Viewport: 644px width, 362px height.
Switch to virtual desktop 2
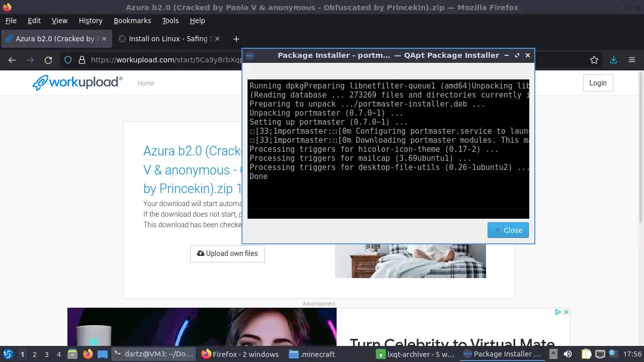click(x=34, y=354)
